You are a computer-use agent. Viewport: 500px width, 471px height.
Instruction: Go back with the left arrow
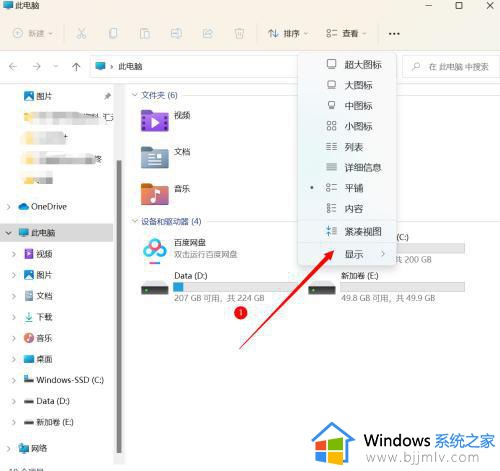pyautogui.click(x=13, y=67)
